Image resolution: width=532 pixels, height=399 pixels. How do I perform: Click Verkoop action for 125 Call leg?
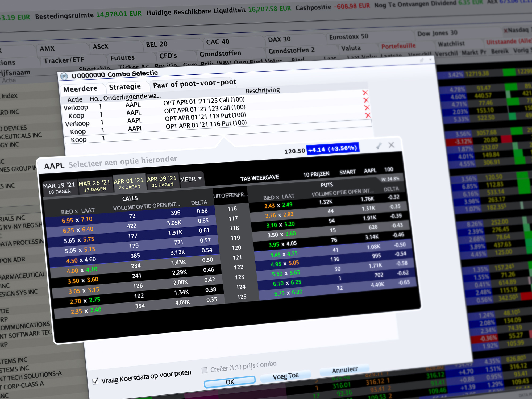coord(76,108)
